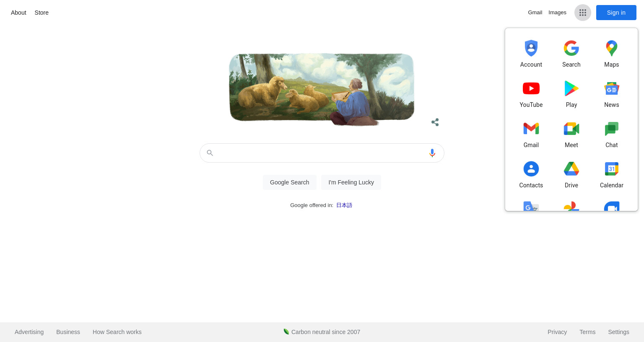The height and width of the screenshot is (342, 644).
Task: Focus the Google search input box
Action: 322,153
